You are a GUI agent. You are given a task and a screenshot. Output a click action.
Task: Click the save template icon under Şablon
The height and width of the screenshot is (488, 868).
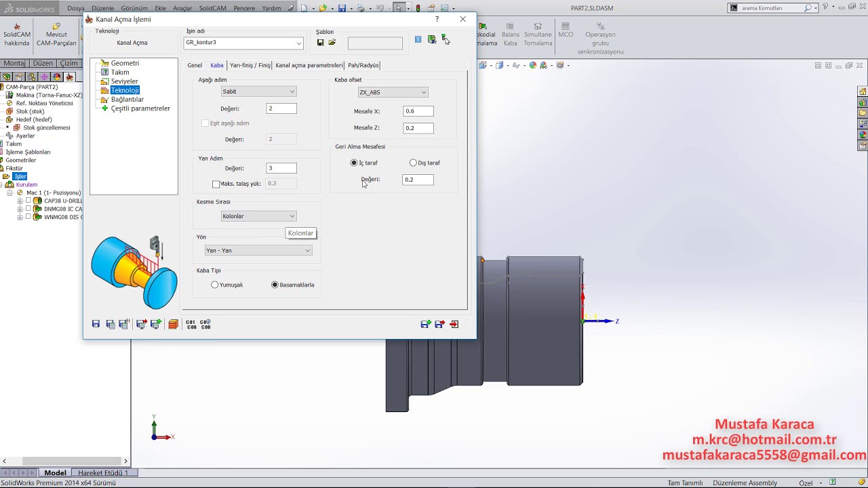click(x=320, y=43)
